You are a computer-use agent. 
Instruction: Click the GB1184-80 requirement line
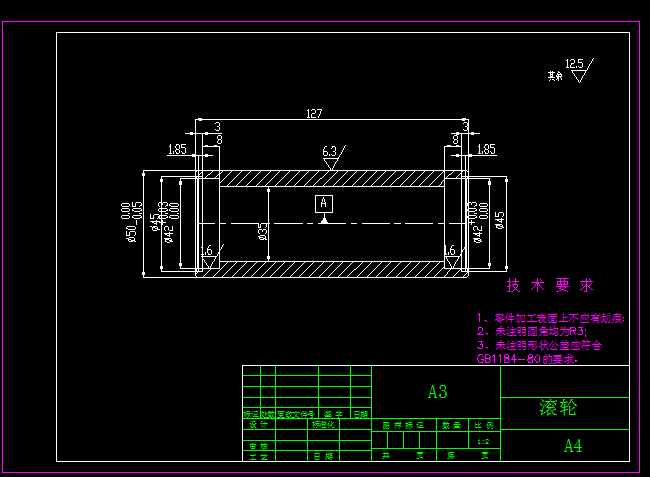point(527,359)
